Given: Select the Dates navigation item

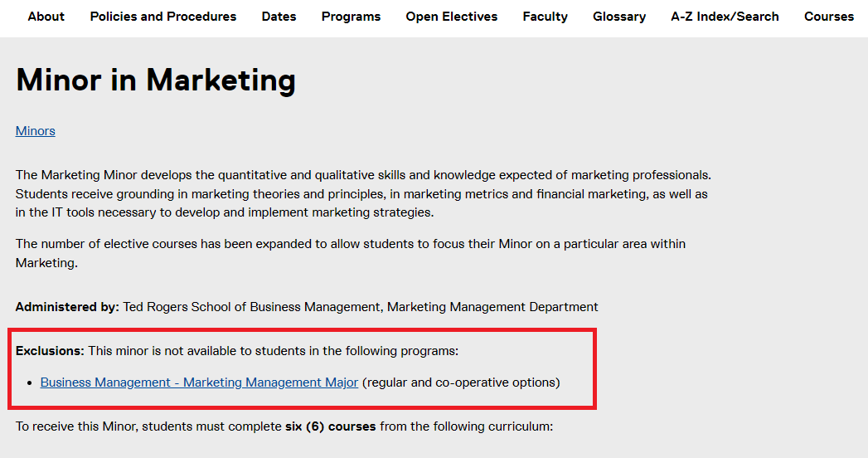Looking at the screenshot, I should click(x=279, y=17).
